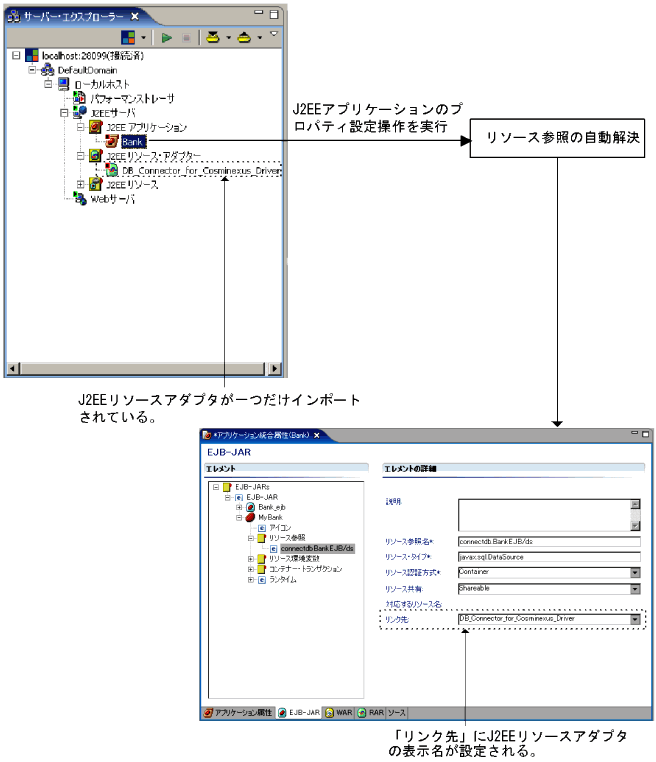Click the Webサーバ icon
The image size is (656, 762).
[x=80, y=199]
